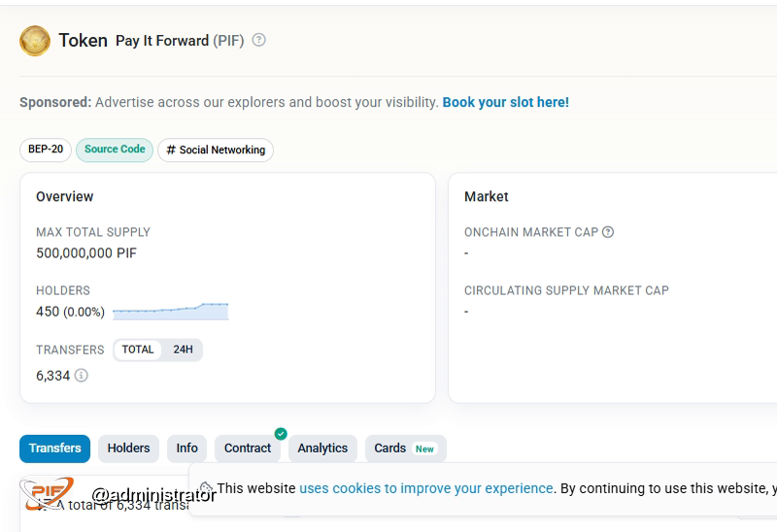Click the cookie icon in the notice
The height and width of the screenshot is (532, 777).
206,488
